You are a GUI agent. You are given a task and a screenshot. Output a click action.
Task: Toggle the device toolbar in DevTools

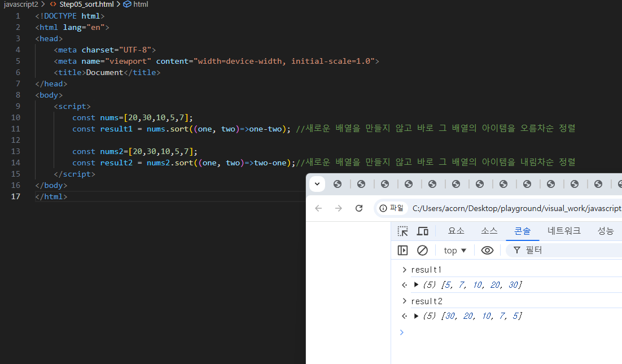tap(422, 231)
